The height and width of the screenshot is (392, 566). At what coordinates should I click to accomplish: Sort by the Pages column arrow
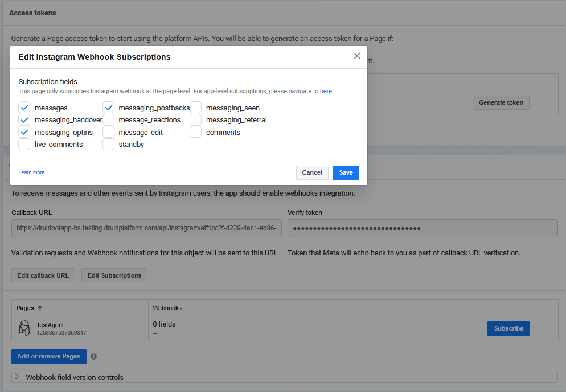(x=40, y=308)
